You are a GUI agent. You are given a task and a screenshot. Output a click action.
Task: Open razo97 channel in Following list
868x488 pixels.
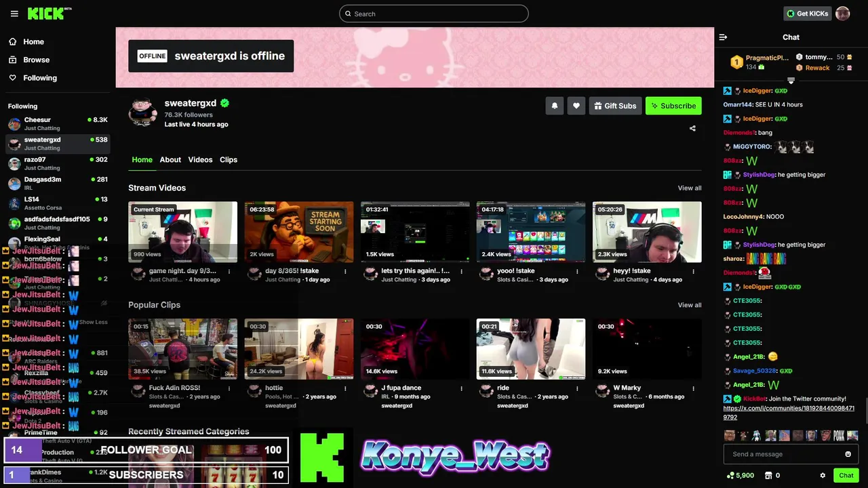click(58, 163)
